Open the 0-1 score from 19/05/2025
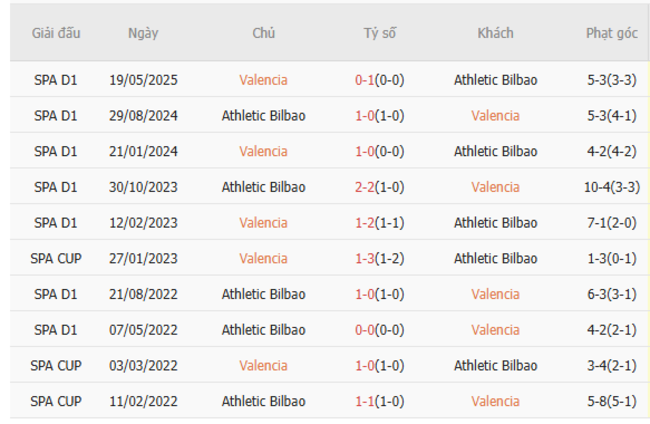The height and width of the screenshot is (424, 650). [365, 80]
